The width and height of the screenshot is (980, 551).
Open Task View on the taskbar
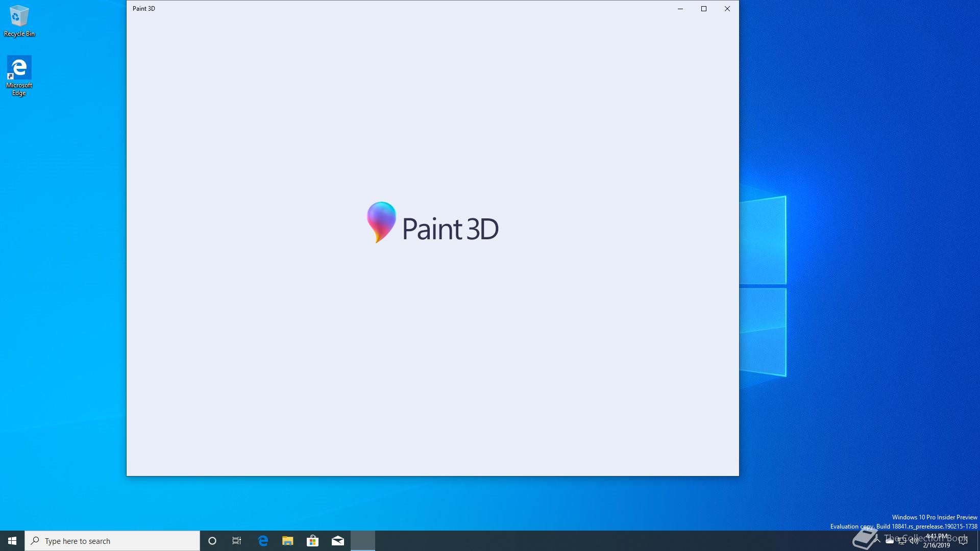click(237, 541)
